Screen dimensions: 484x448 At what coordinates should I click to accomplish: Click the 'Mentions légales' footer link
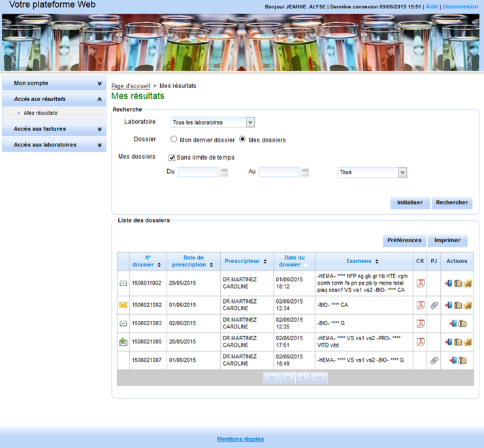pos(240,439)
